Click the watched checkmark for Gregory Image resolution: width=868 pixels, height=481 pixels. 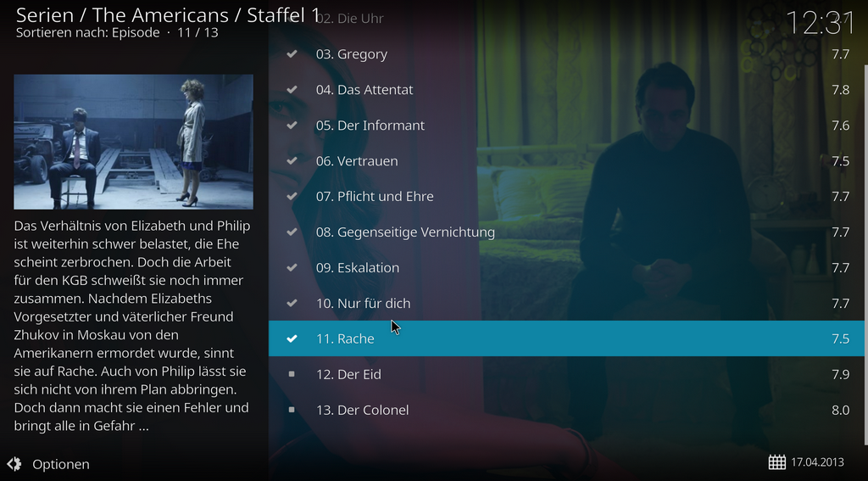coord(292,53)
